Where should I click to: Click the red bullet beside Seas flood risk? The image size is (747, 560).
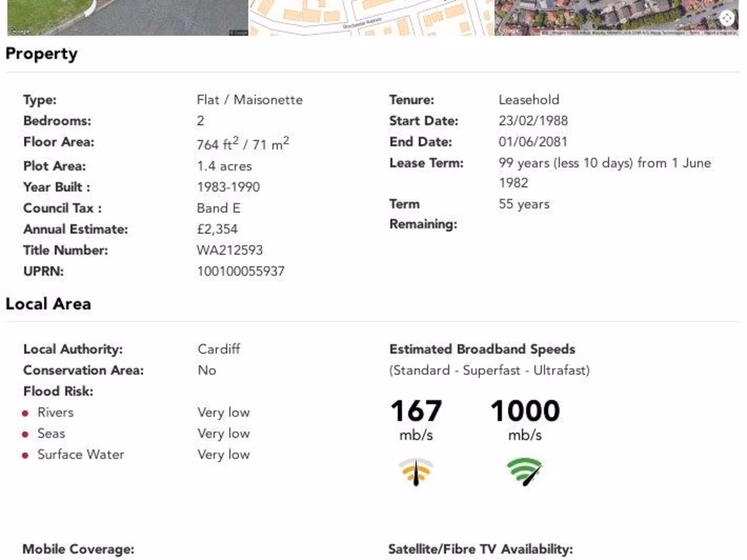click(x=26, y=435)
